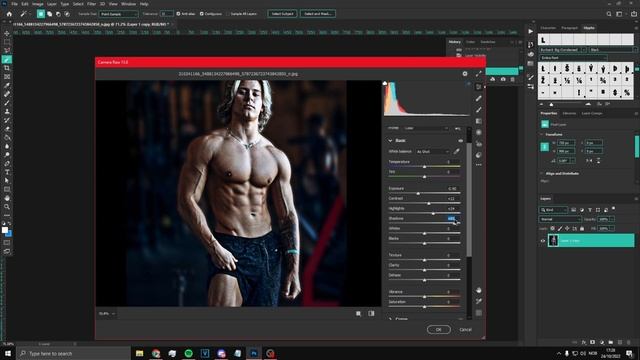Click the Layer 1 copy thumbnail

[553, 241]
